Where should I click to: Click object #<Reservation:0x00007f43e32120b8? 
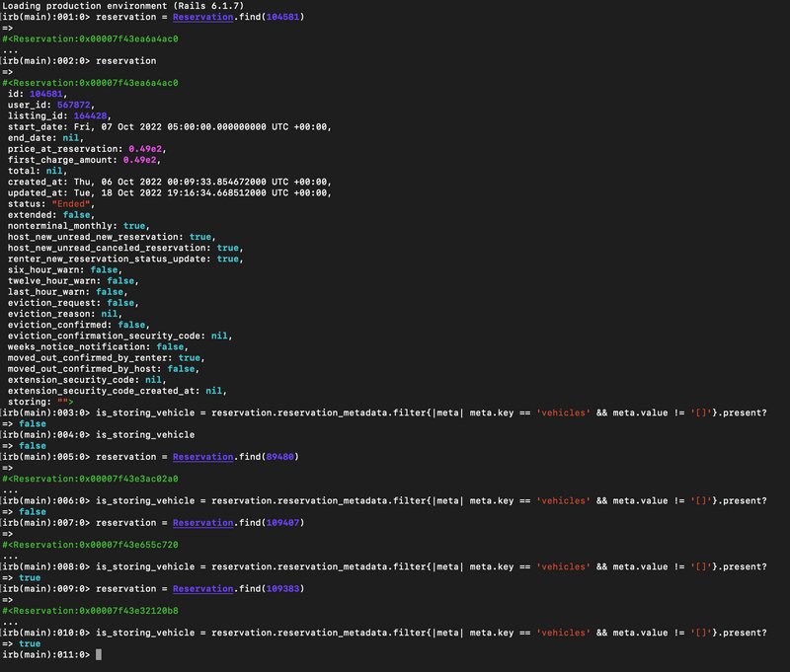90,611
